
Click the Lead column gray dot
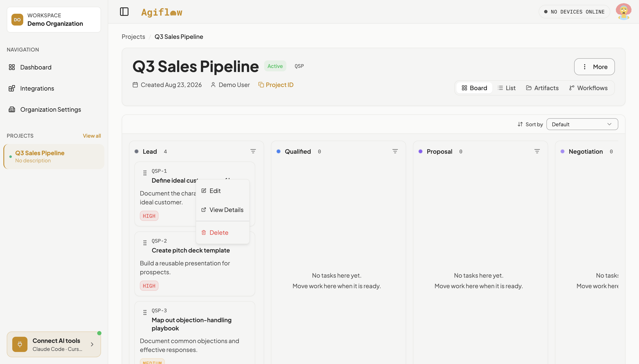(x=136, y=151)
